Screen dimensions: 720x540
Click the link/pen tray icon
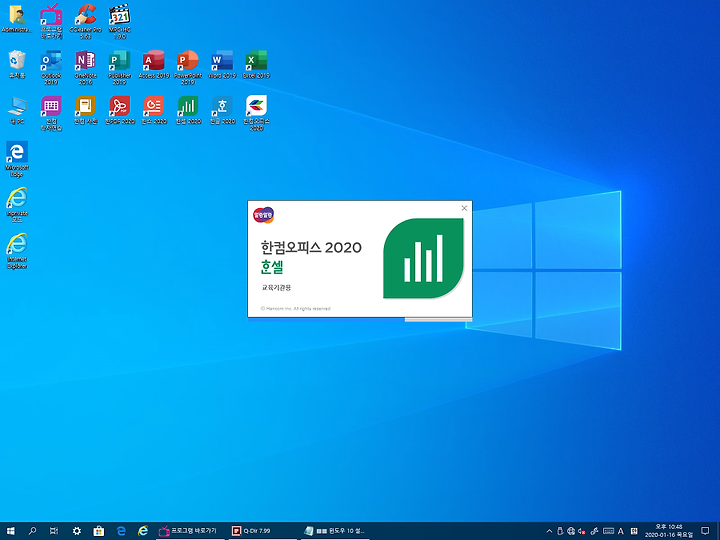point(595,531)
